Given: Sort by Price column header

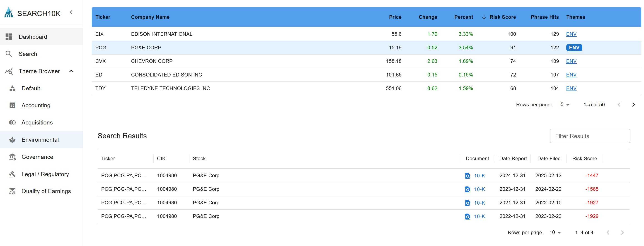Looking at the screenshot, I should (x=395, y=17).
